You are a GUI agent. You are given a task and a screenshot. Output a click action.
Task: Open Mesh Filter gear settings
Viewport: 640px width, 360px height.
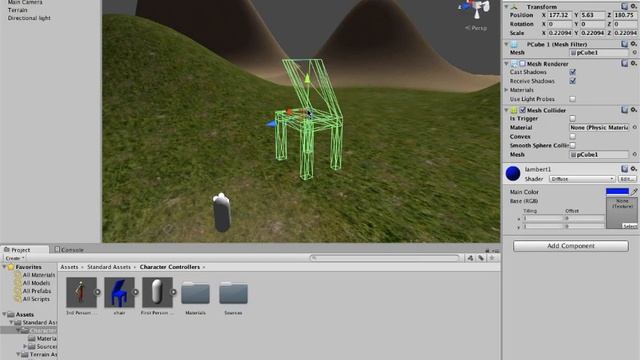click(x=633, y=44)
